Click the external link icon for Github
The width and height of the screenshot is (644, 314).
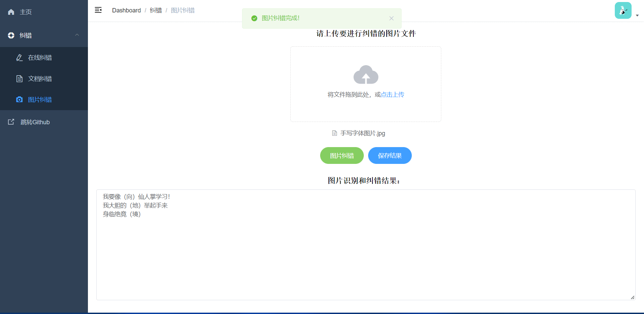[11, 122]
